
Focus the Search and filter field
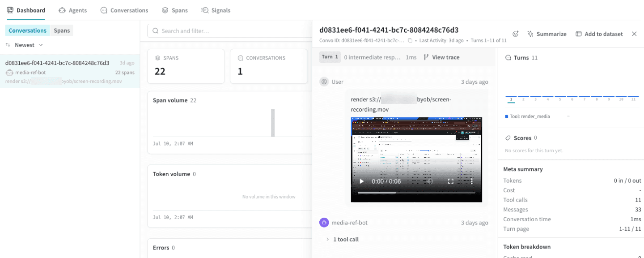coord(230,31)
